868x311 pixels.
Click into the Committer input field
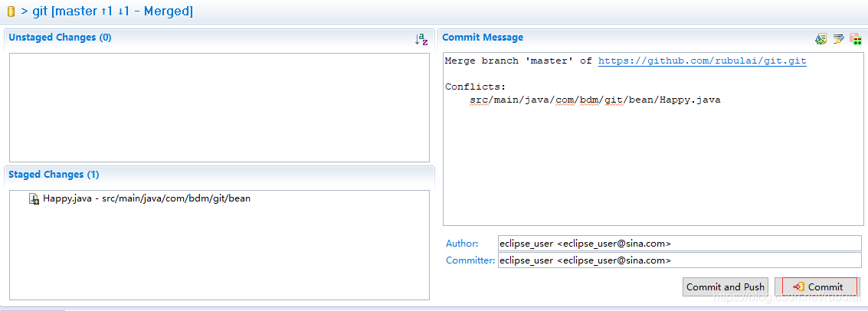coord(679,260)
